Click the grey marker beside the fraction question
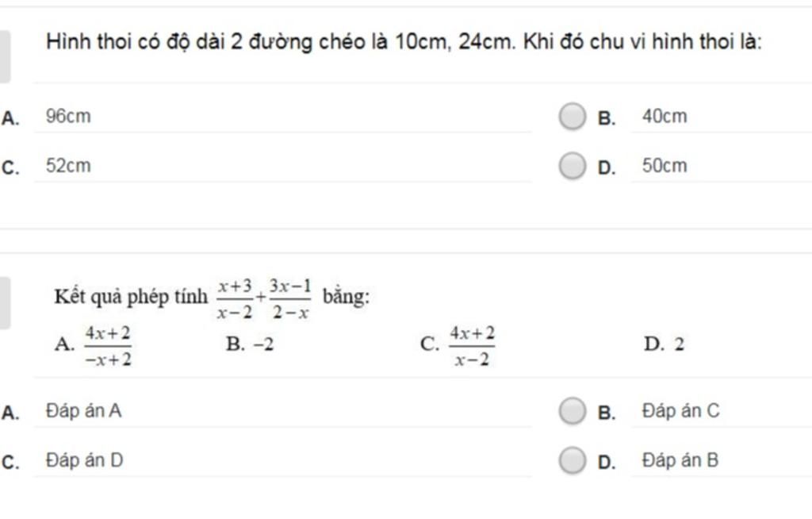The image size is (812, 519). pos(5,302)
